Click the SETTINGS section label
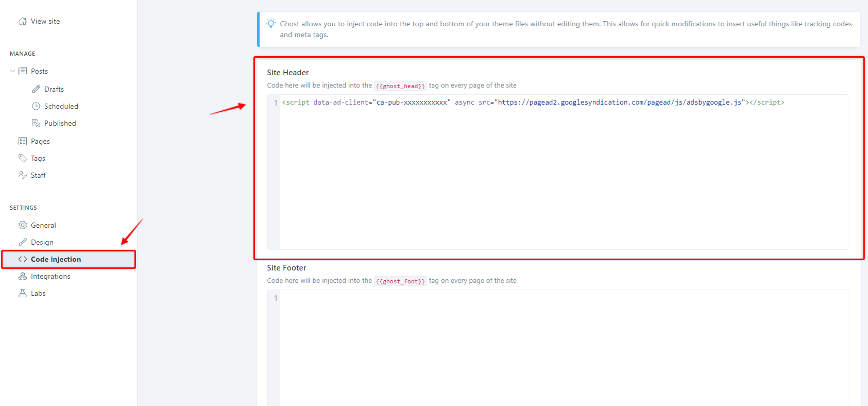The image size is (868, 406). [x=23, y=208]
